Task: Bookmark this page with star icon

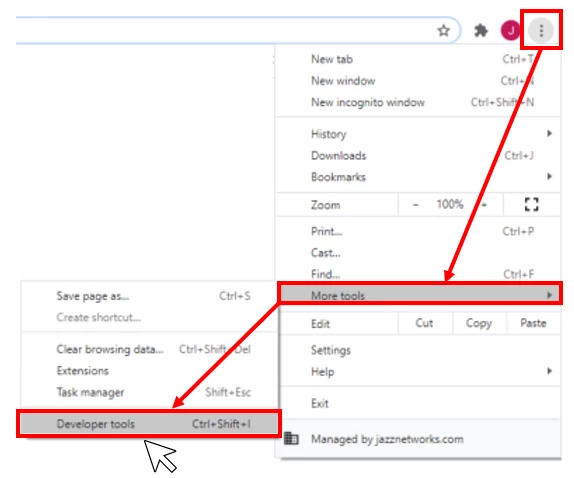Action: pyautogui.click(x=444, y=30)
